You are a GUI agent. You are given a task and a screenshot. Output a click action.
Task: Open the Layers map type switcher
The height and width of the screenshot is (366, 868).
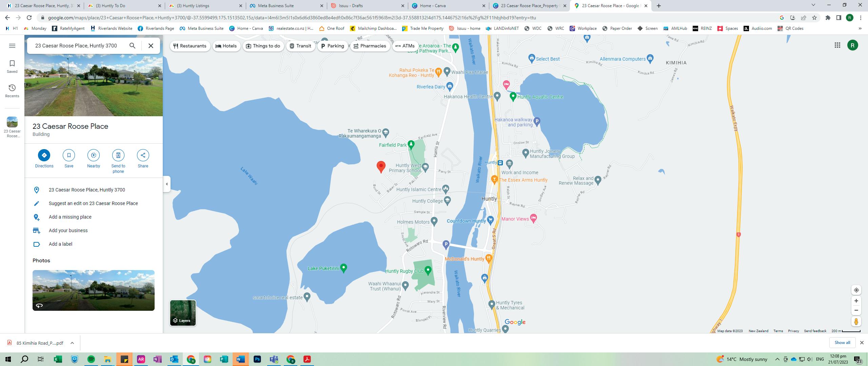click(x=183, y=313)
